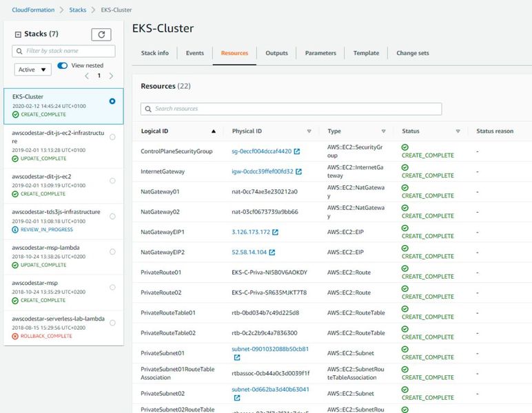Open subnet-0901032088b50cb81 link
The image size is (532, 413).
[270, 349]
